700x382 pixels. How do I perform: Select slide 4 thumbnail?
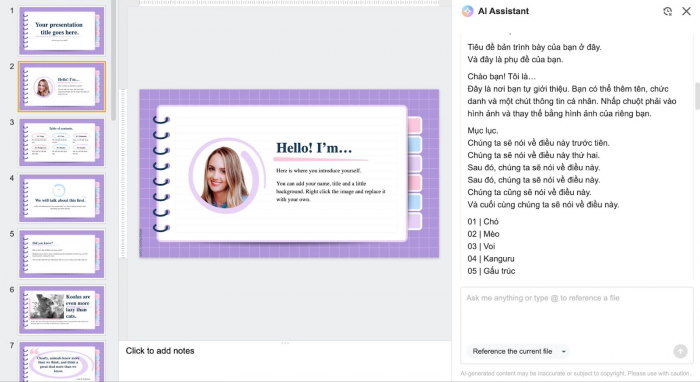62,198
